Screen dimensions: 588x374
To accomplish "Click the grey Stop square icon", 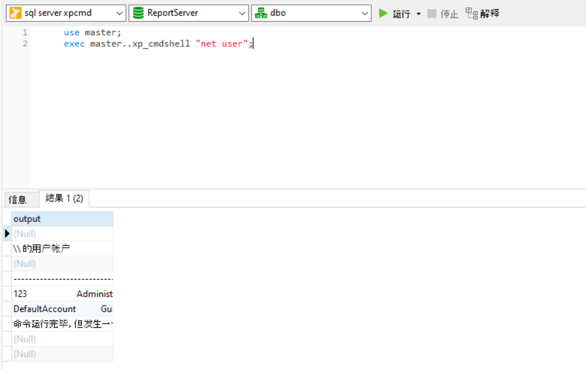I will point(432,13).
